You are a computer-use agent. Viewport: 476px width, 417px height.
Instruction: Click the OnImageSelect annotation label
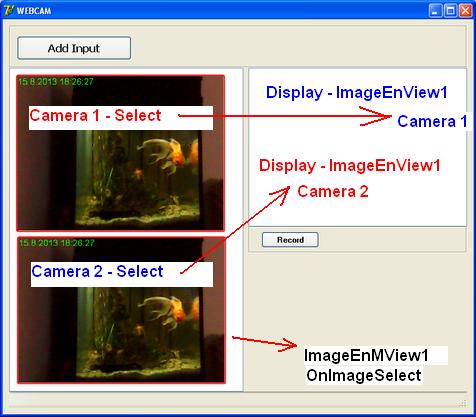[364, 376]
